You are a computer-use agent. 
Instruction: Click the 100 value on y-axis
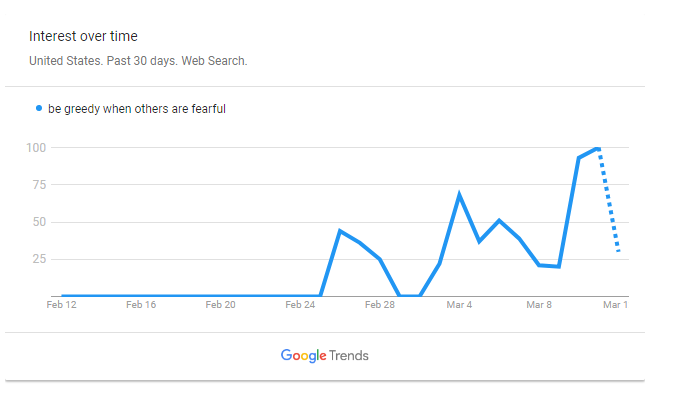point(36,148)
